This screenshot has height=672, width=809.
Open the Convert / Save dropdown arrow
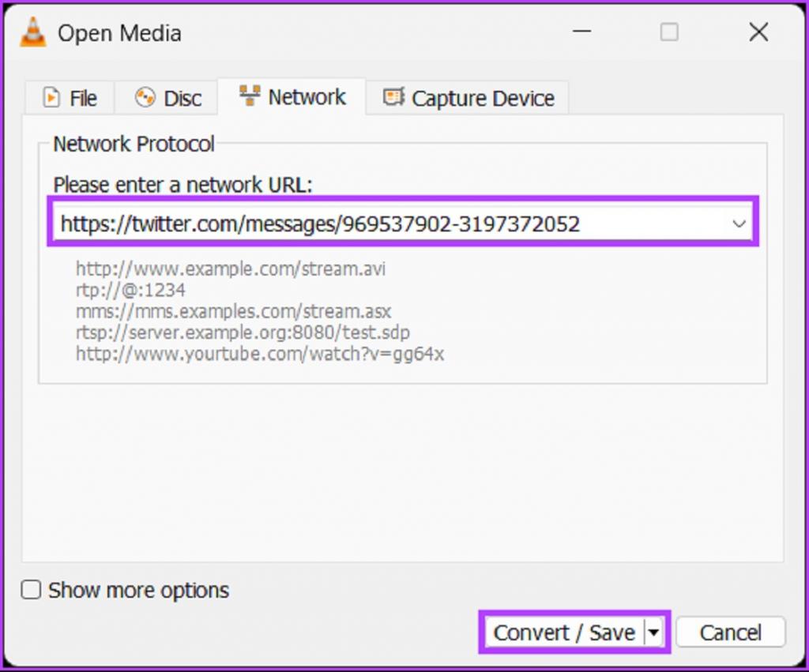[x=653, y=633]
